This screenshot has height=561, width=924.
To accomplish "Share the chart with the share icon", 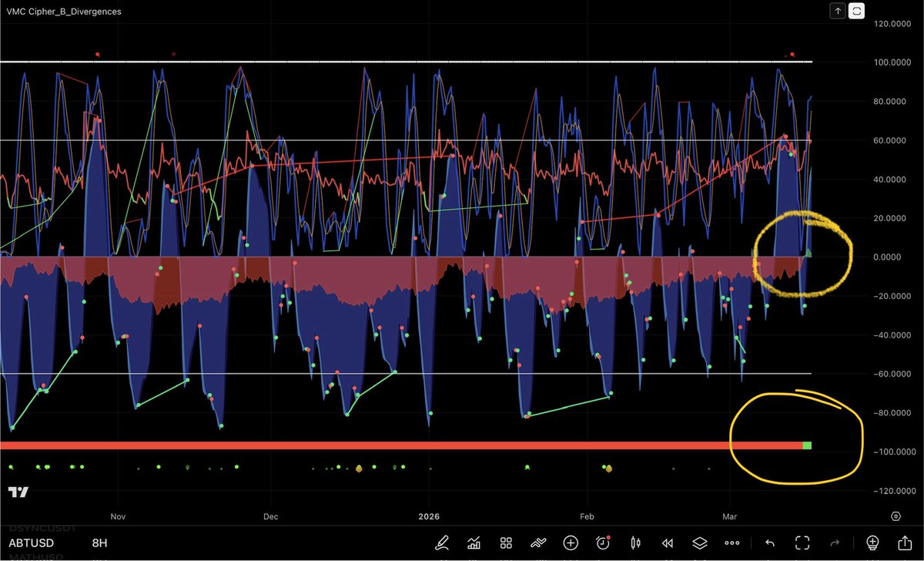I will tap(905, 543).
